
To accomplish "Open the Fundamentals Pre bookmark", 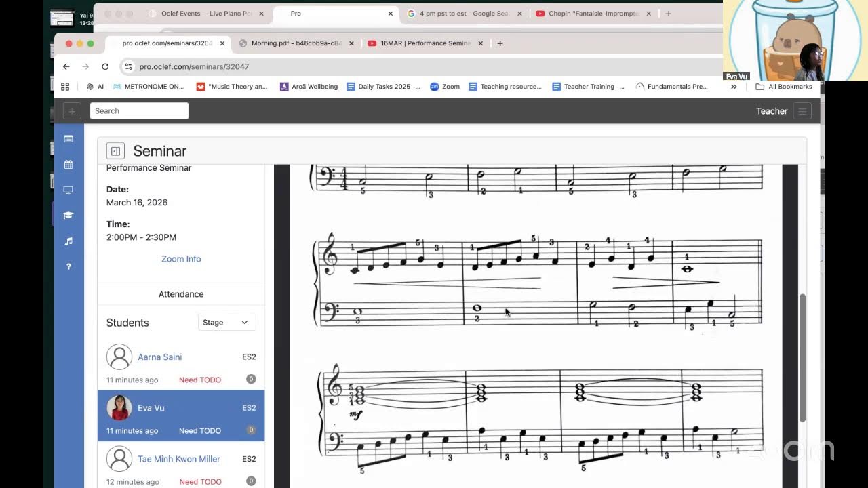I will coord(672,87).
